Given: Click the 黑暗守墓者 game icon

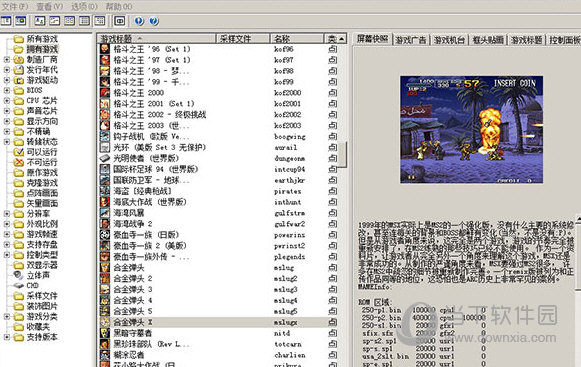Looking at the screenshot, I should coord(105,333).
